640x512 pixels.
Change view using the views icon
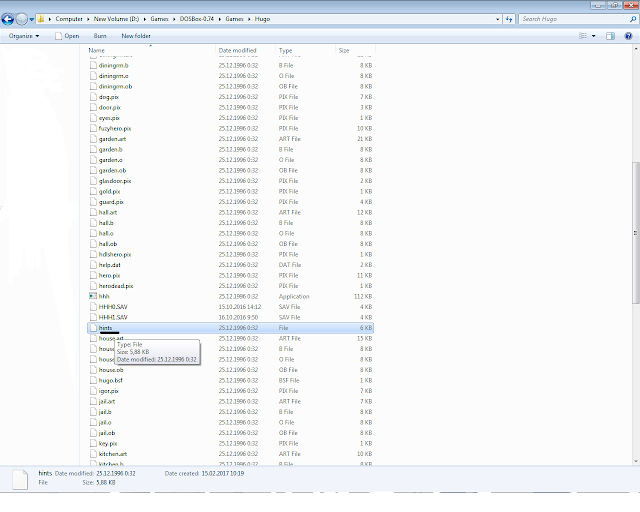[x=583, y=36]
